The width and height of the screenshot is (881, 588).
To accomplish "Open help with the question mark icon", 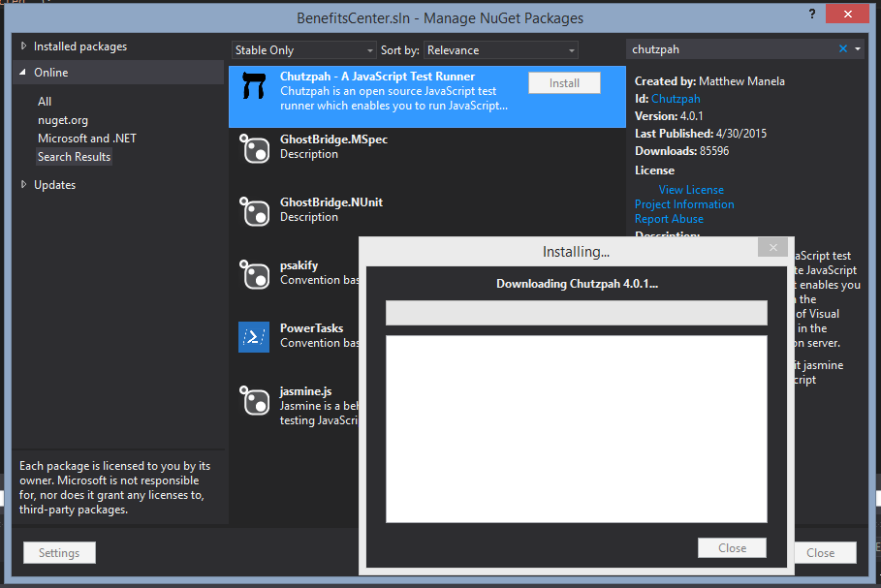I will tap(812, 14).
